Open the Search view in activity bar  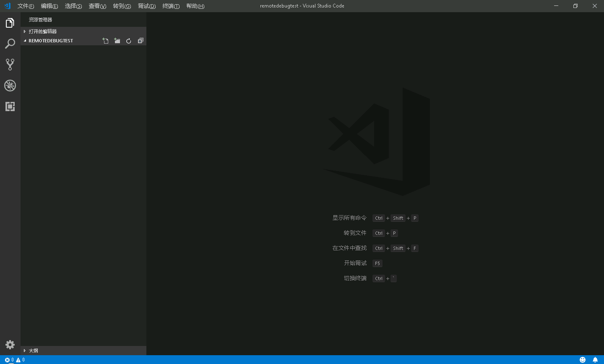[10, 44]
